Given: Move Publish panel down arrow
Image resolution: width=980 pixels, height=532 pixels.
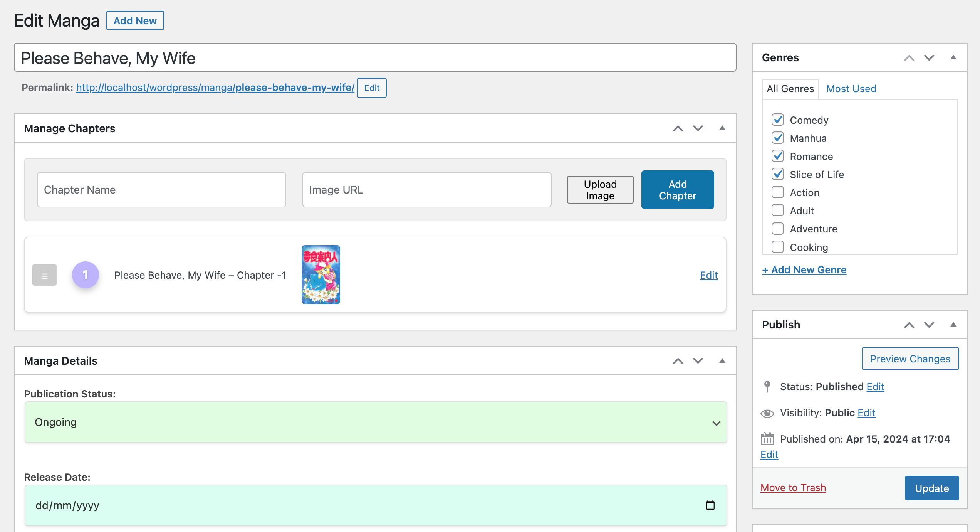Looking at the screenshot, I should (929, 325).
